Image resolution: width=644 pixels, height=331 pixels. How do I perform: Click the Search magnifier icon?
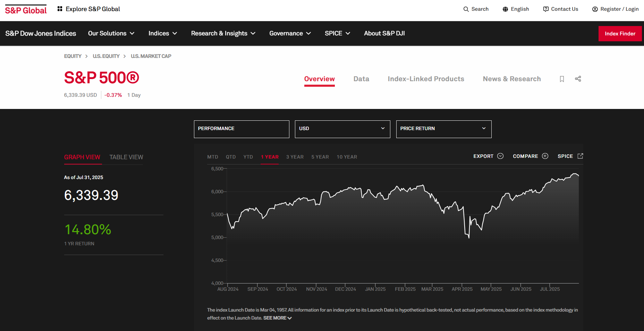(x=466, y=9)
